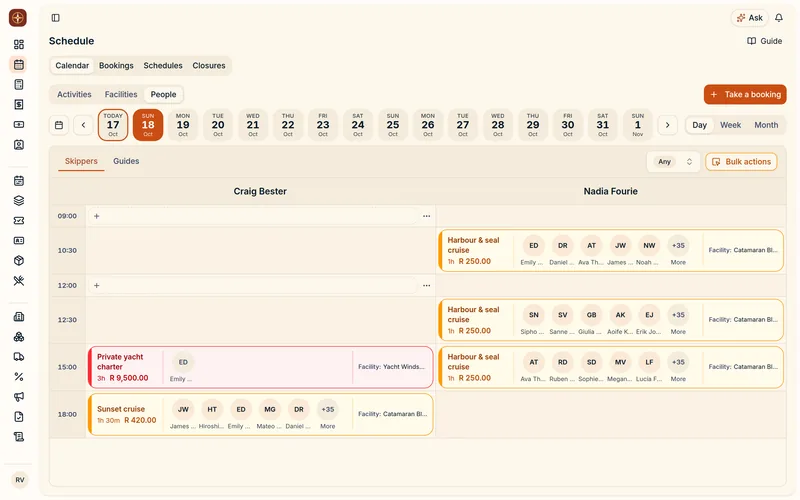
Task: Switch to the Calendar tab
Action: [x=72, y=65]
